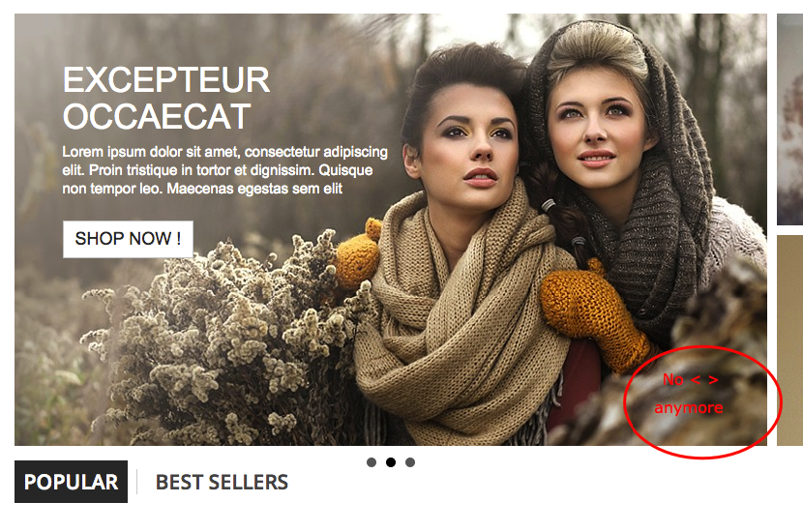The height and width of the screenshot is (532, 803).
Task: Switch to the POPULAR tab
Action: [x=72, y=482]
